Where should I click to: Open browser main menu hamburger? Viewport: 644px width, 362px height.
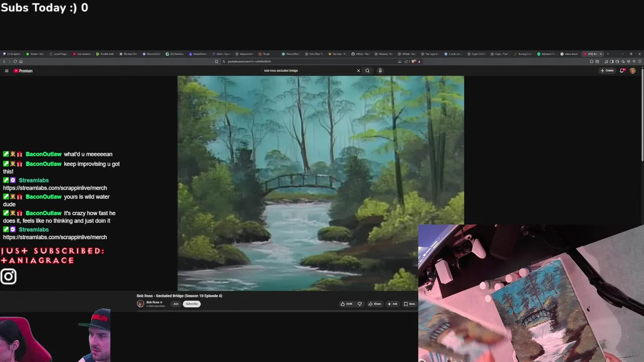pos(639,61)
